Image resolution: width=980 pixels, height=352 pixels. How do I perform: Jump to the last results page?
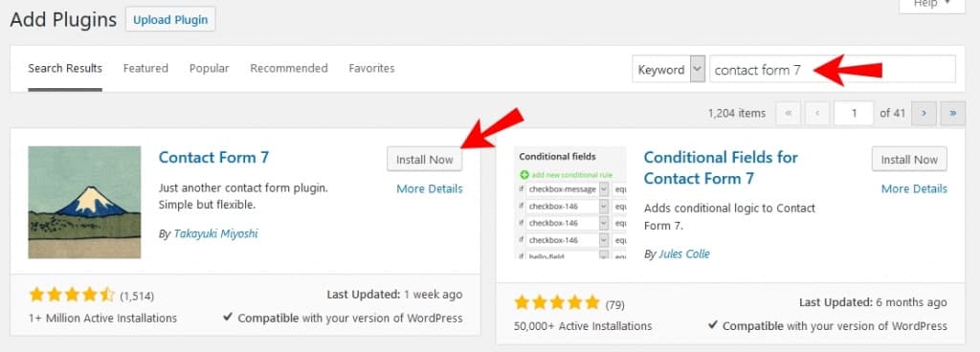953,114
